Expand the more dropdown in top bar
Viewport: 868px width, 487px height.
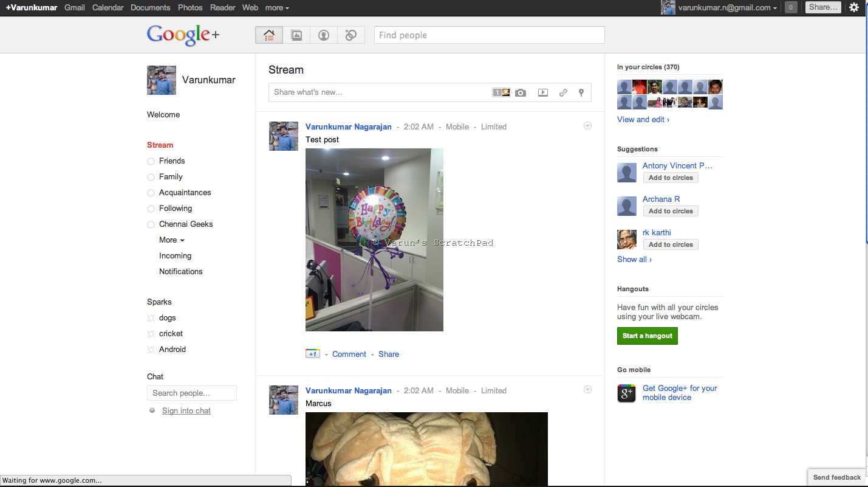(277, 8)
